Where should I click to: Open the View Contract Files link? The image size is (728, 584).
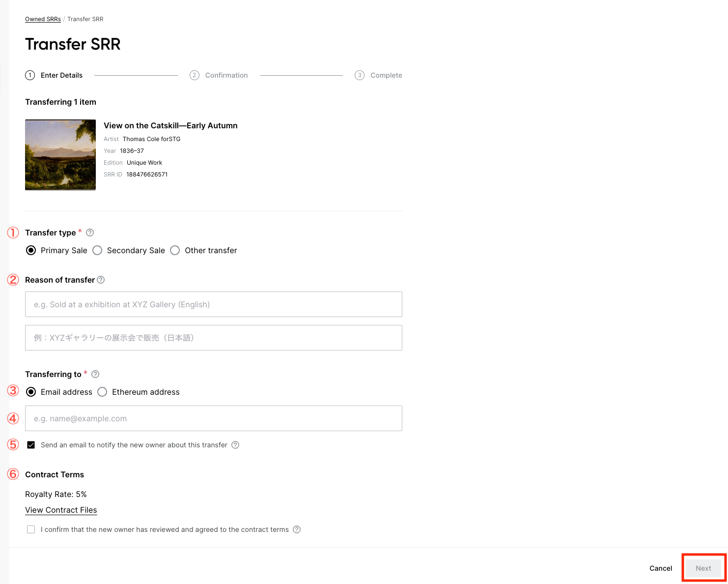tap(61, 510)
